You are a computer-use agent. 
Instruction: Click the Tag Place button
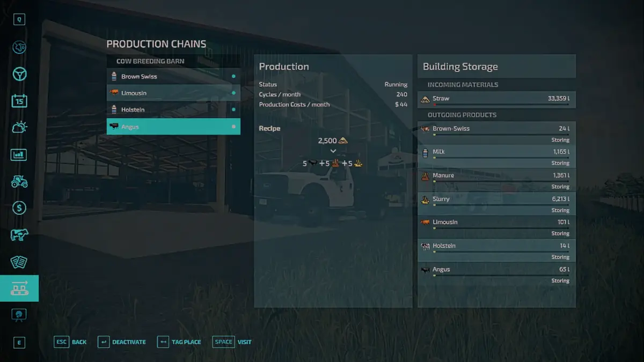pos(179,342)
